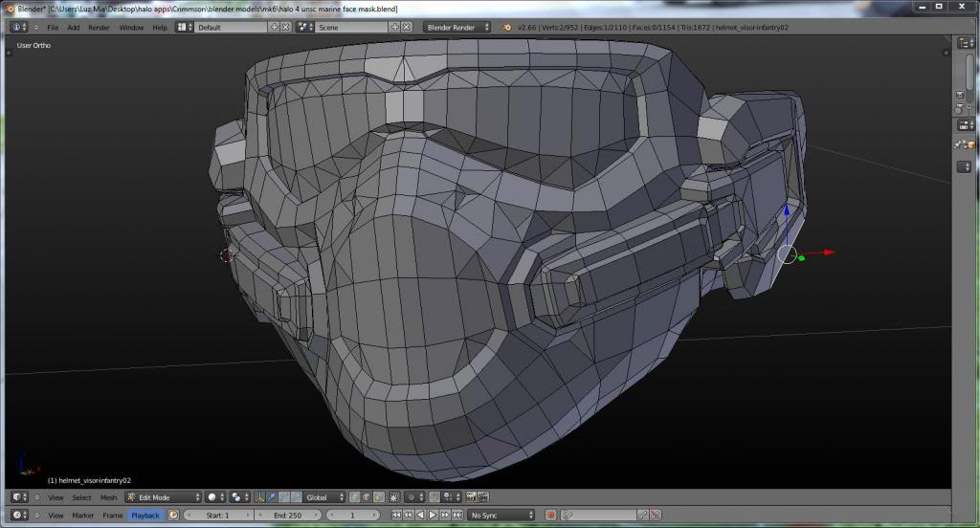980x528 pixels.
Task: Toggle automatic keyframe record button
Action: [x=550, y=516]
